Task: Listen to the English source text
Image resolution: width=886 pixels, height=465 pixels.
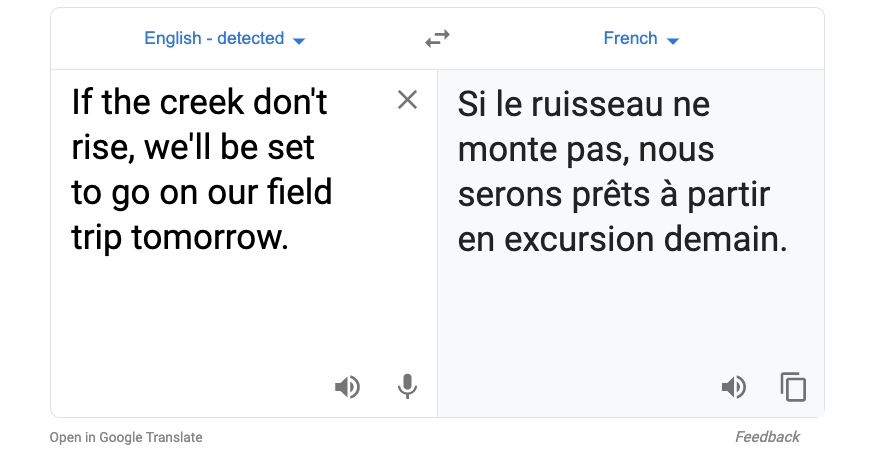Action: [347, 387]
